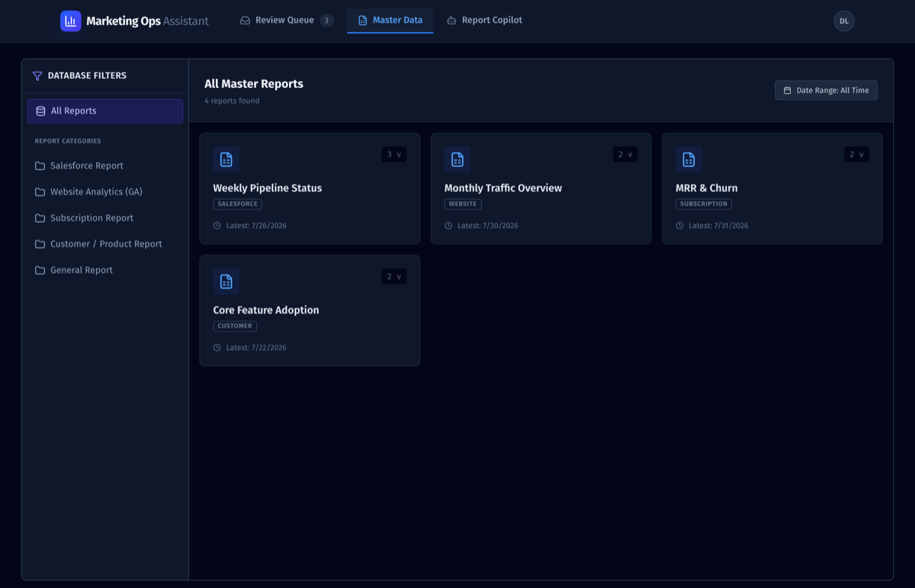Expand versions of Core Feature Adoption
This screenshot has height=588, width=915.
click(x=394, y=277)
